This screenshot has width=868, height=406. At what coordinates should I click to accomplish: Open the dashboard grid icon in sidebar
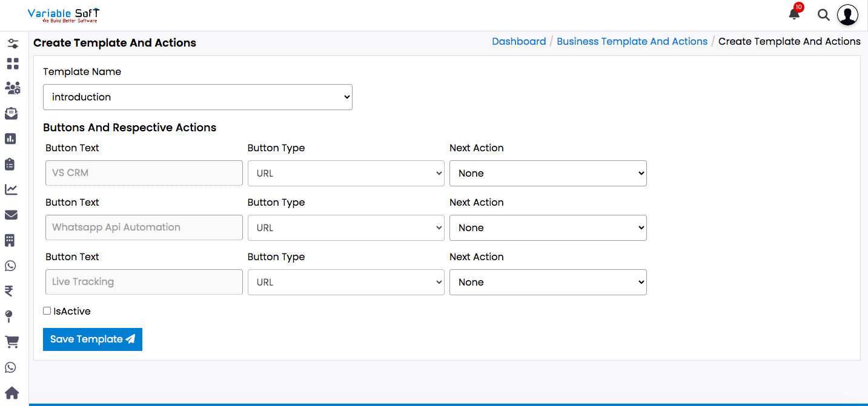(x=12, y=64)
